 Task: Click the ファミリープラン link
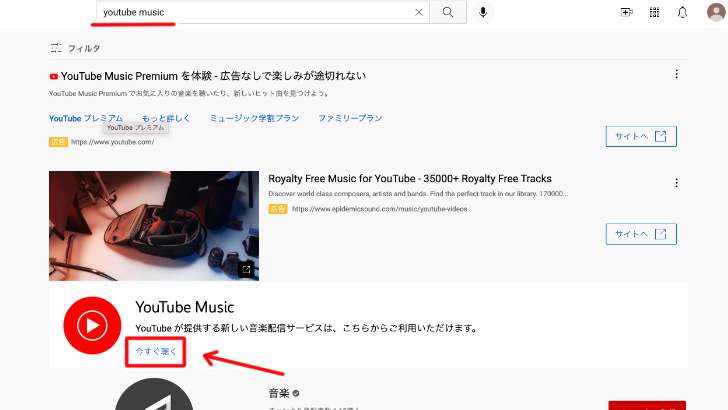coord(350,118)
